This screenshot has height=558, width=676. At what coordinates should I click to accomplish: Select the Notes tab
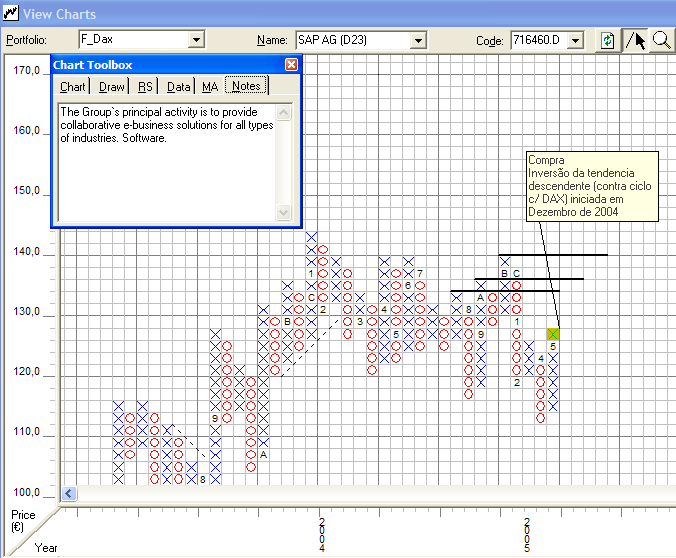pyautogui.click(x=246, y=86)
